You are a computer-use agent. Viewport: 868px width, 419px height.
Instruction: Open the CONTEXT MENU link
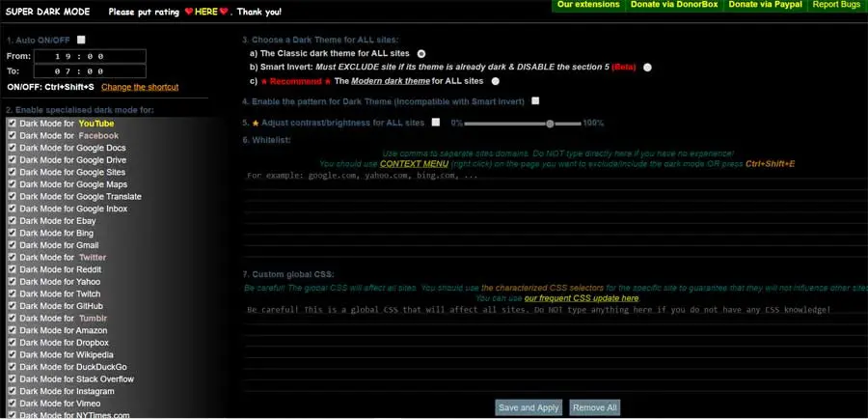414,164
